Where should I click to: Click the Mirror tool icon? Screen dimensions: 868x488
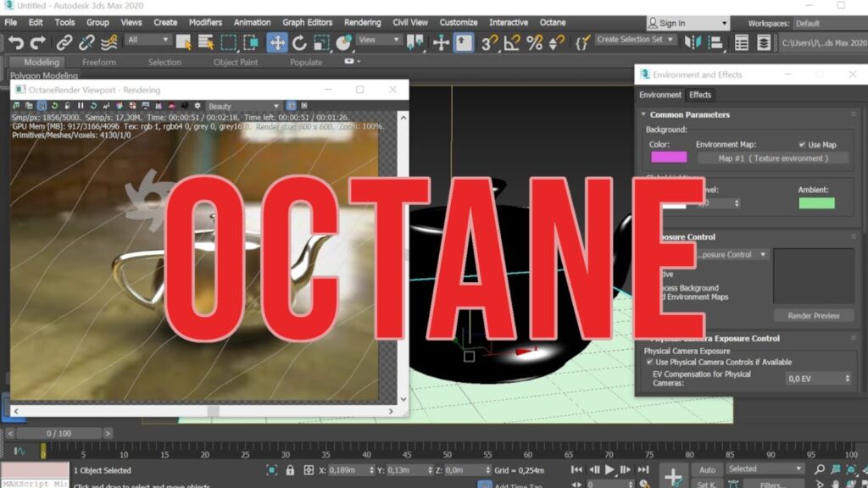[x=693, y=42]
